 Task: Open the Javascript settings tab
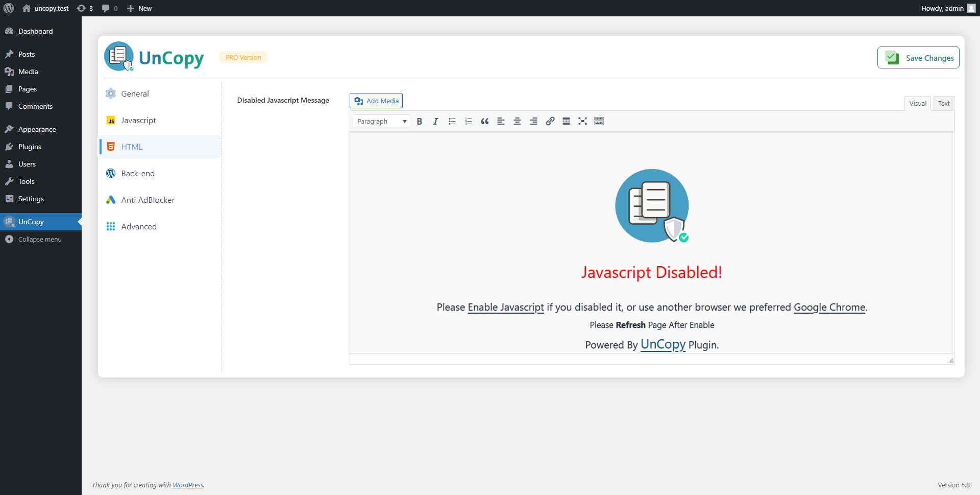[138, 121]
